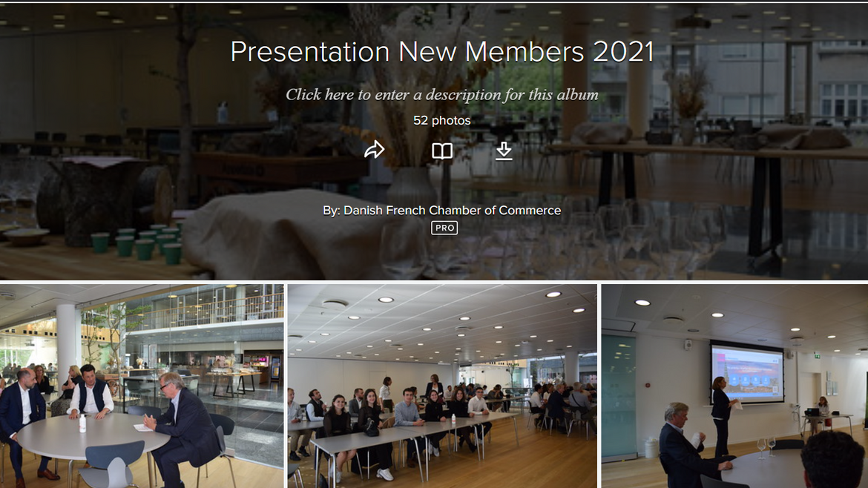This screenshot has height=488, width=868.
Task: Click the '52 photos' count label
Action: click(x=441, y=121)
